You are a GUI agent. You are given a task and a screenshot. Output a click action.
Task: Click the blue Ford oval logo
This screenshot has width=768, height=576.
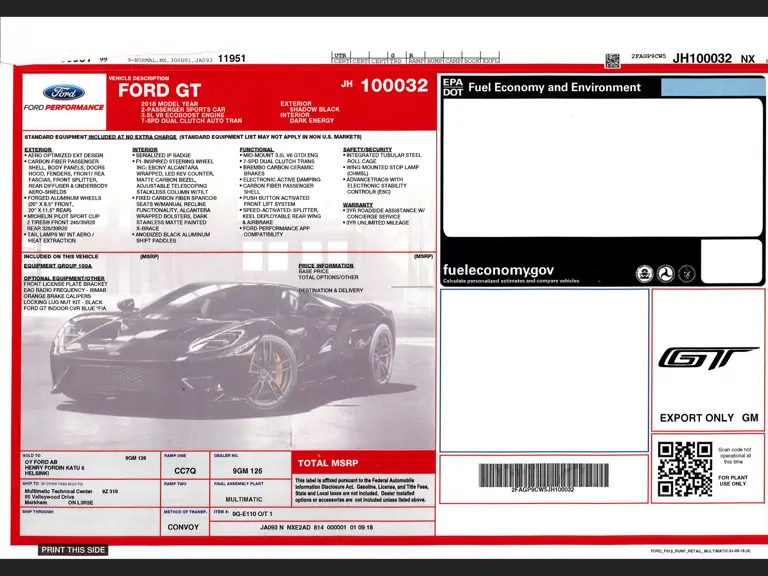pos(64,92)
